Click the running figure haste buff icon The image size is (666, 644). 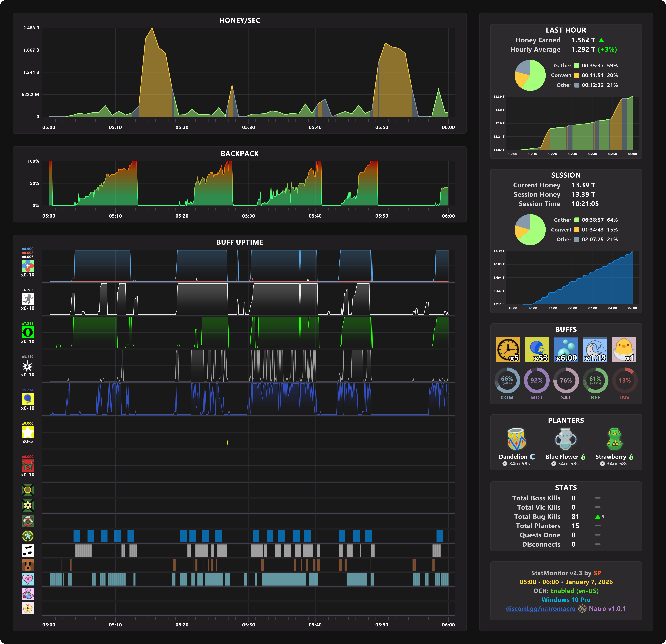[x=28, y=299]
